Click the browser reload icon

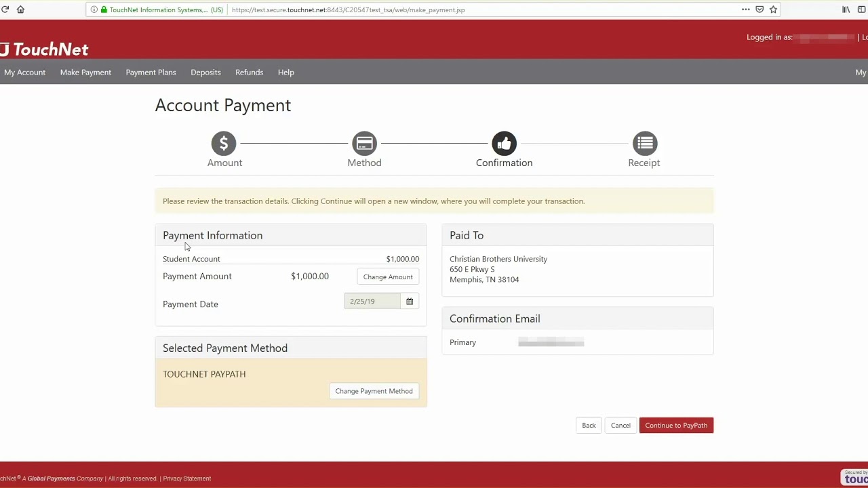[x=5, y=9]
